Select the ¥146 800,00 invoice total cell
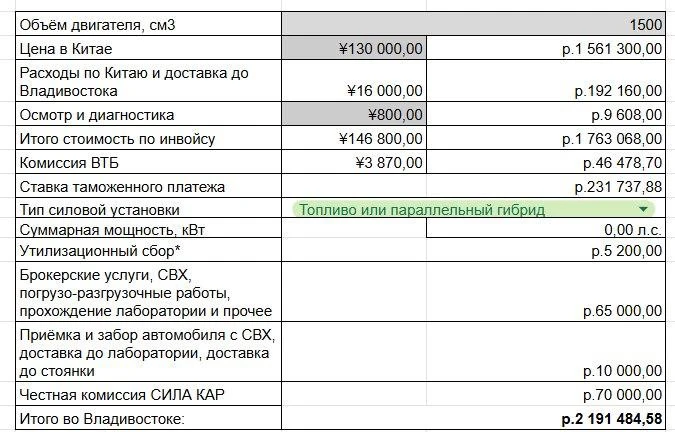 tap(354, 138)
